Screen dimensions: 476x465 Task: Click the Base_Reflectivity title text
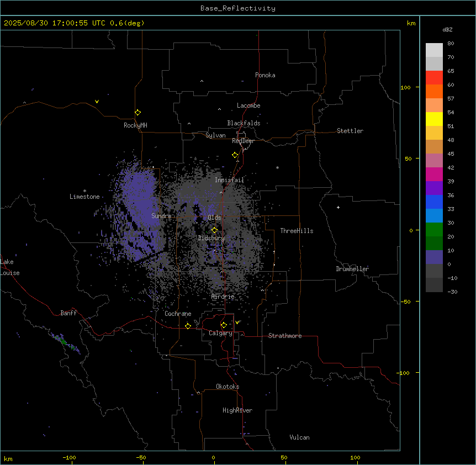[238, 8]
